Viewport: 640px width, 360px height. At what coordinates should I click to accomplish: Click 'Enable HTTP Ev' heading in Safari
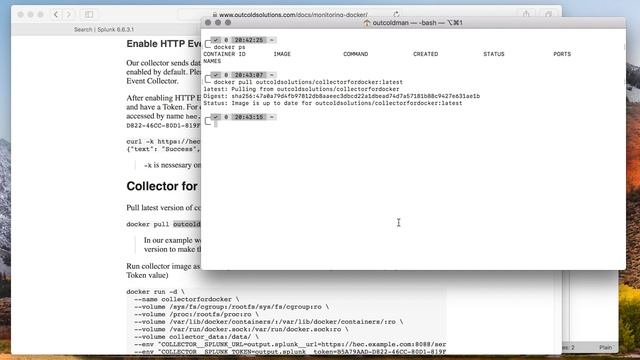pos(163,44)
